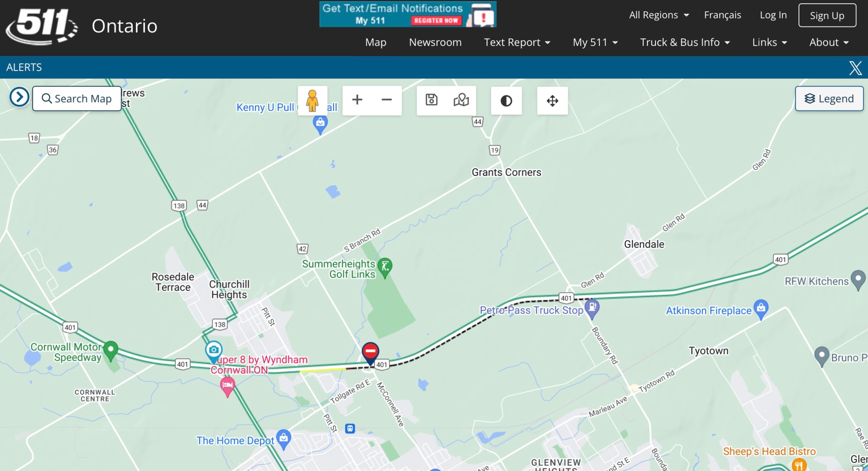Open the Truck & Bus Info dropdown
868x471 pixels.
click(x=685, y=42)
